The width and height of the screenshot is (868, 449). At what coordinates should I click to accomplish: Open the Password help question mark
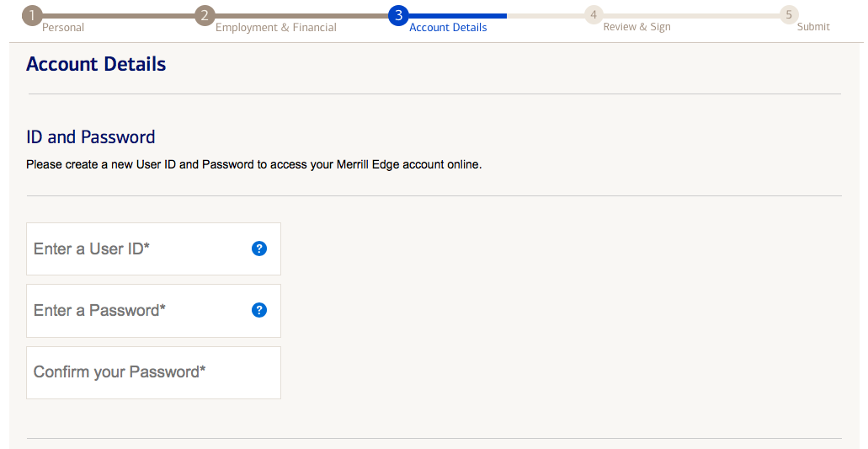(x=259, y=310)
